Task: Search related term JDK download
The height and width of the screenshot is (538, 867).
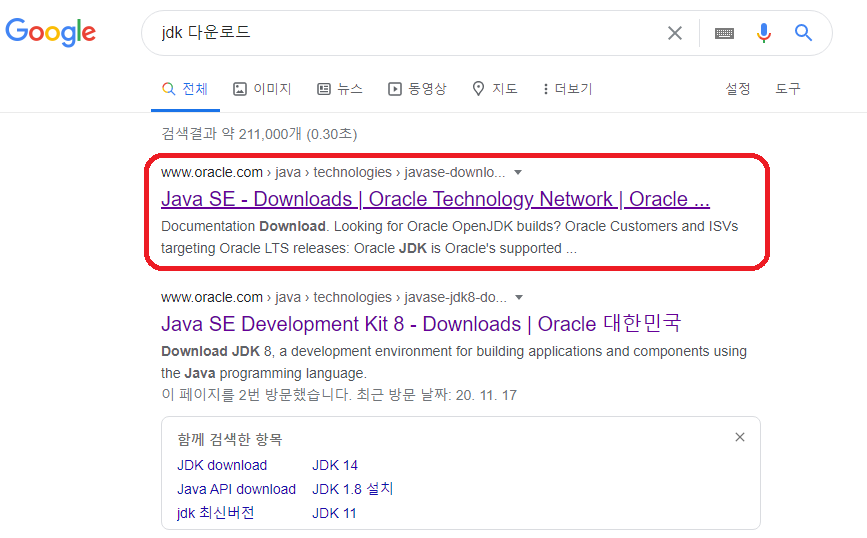Action: [222, 466]
